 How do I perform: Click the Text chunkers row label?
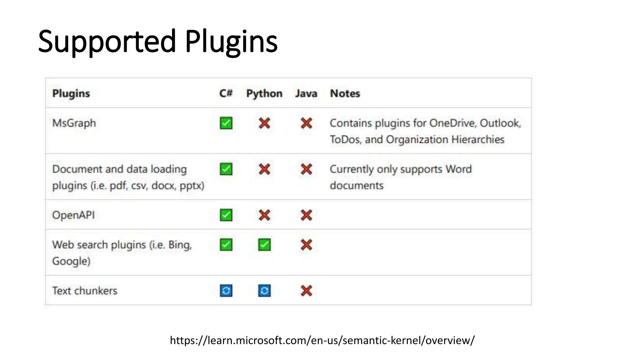[x=85, y=291]
